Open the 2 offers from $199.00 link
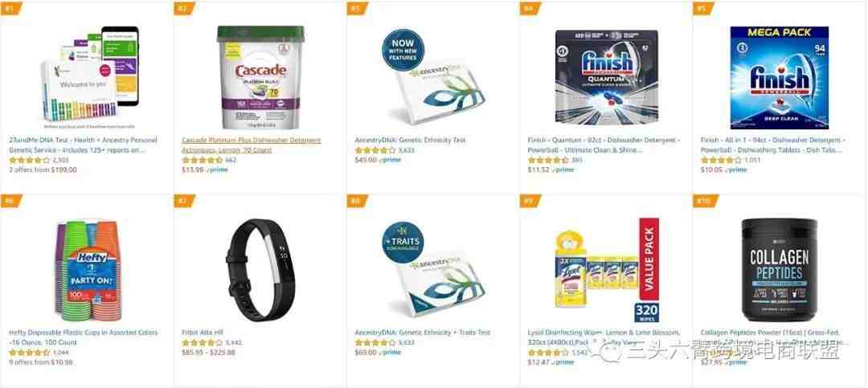Image resolution: width=868 pixels, height=388 pixels. (43, 170)
